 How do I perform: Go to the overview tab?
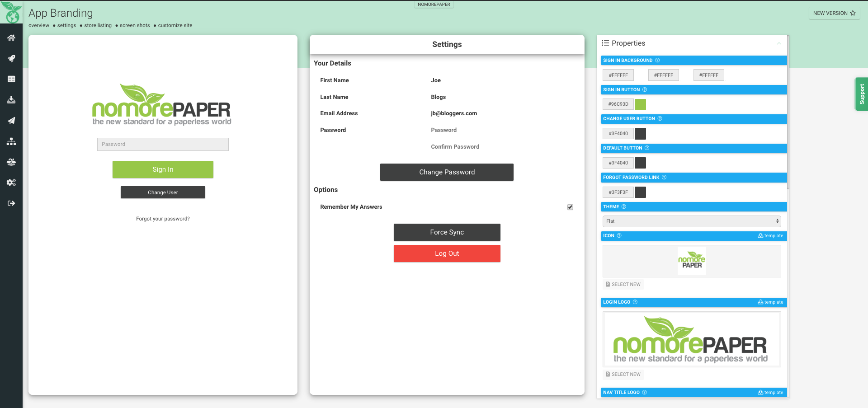[39, 25]
